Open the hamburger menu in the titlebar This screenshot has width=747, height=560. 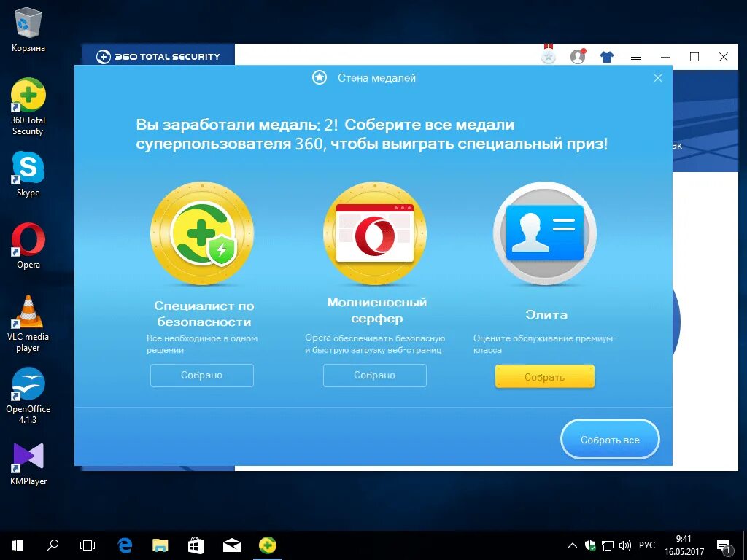(636, 56)
